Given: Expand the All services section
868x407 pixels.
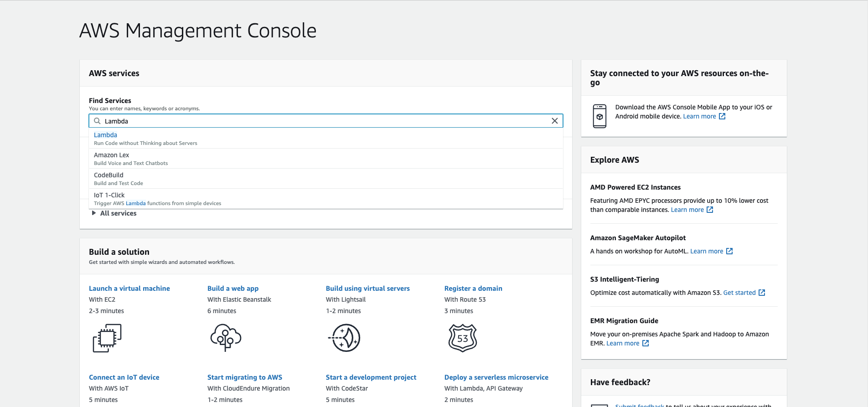Looking at the screenshot, I should pyautogui.click(x=114, y=213).
